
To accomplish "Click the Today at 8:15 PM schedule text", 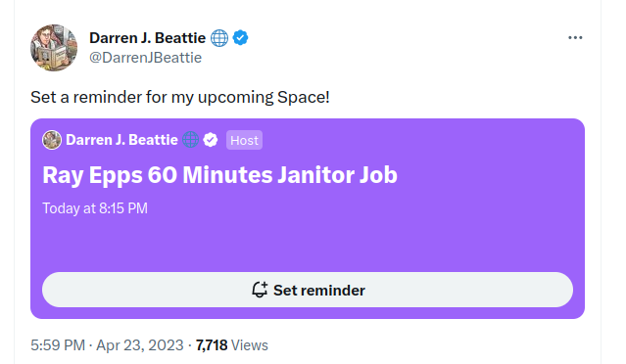I will [x=95, y=208].
